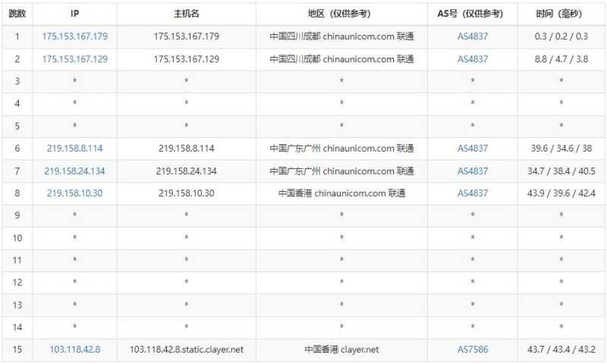Click AS4837 link in hop 2 row
607x364 pixels.
(x=473, y=59)
